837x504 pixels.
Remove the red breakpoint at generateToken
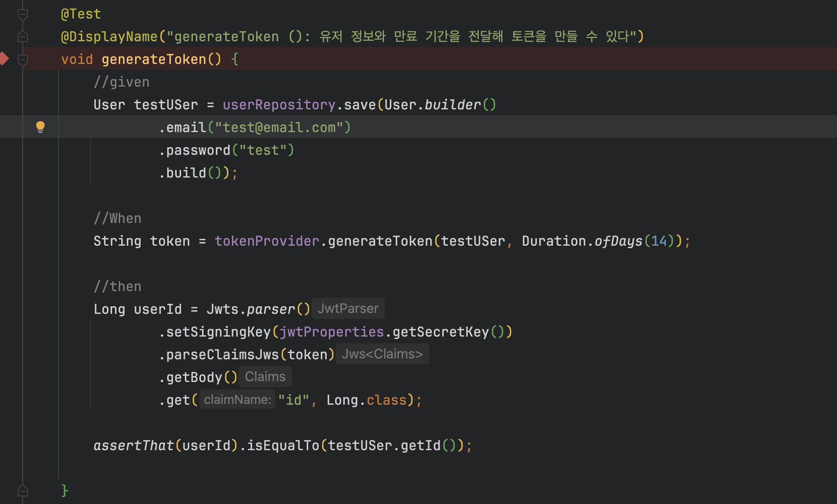coord(4,58)
